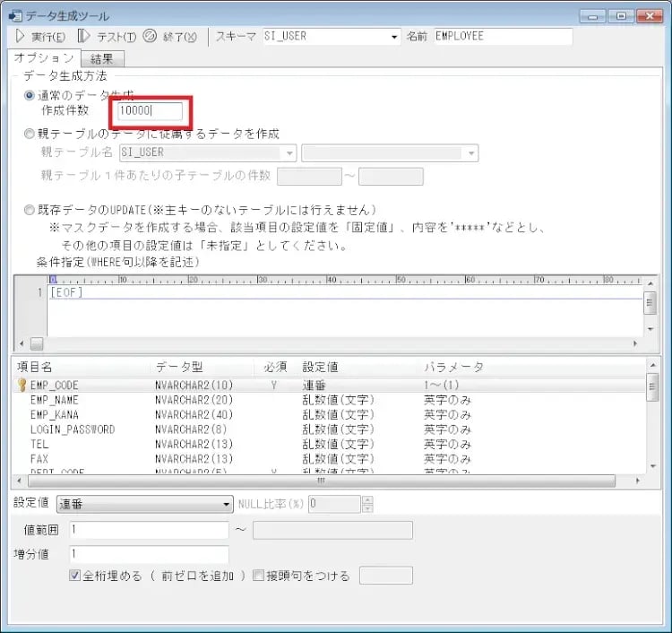
Task: Click the 名前 EMPLOYEE text field
Action: click(x=502, y=37)
